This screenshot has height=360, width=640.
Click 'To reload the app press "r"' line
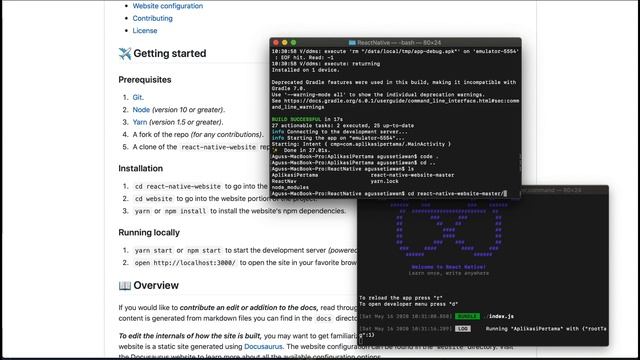(401, 298)
